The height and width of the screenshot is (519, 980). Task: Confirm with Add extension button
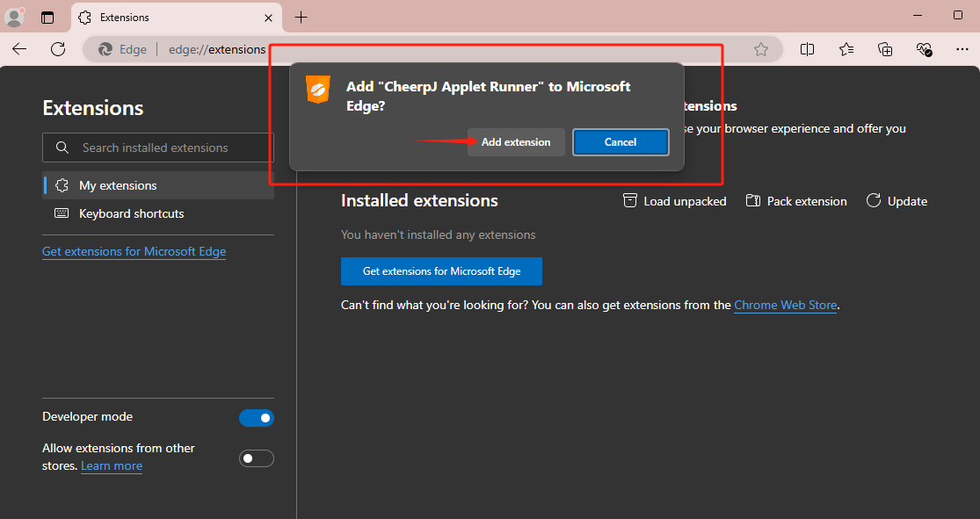516,142
